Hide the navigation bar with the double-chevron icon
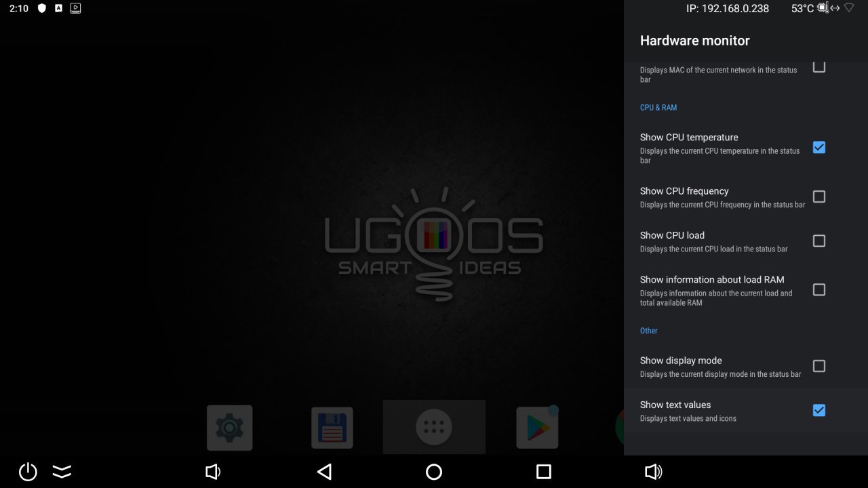Screen dimensions: 868x488 pyautogui.click(x=62, y=472)
